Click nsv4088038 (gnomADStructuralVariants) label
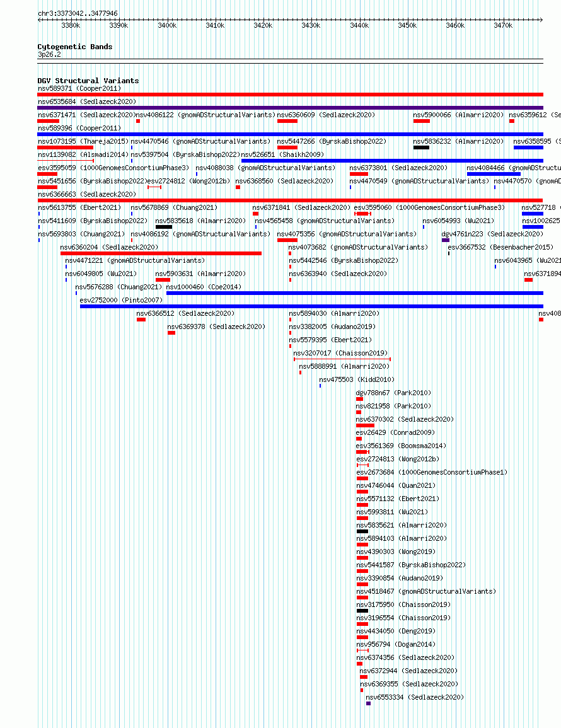 265,168
